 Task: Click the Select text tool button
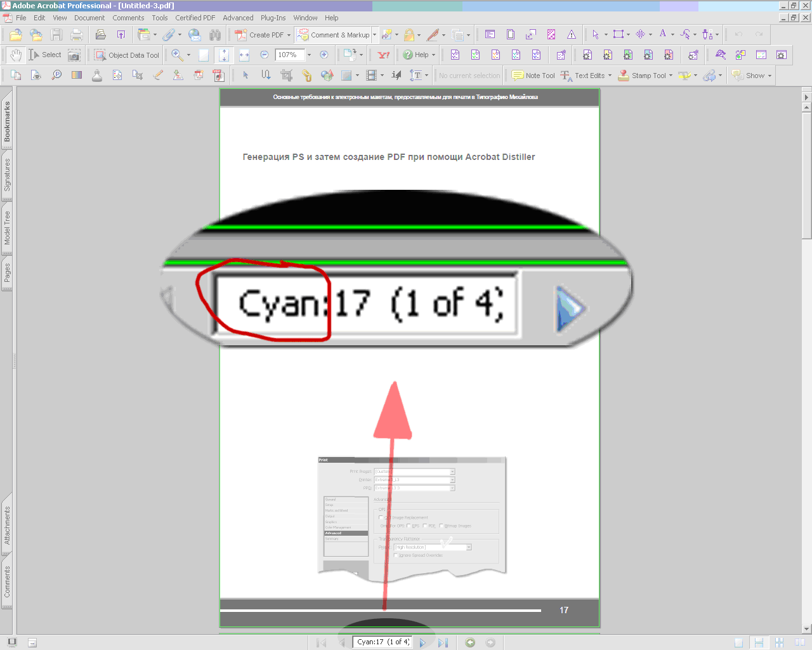point(45,55)
